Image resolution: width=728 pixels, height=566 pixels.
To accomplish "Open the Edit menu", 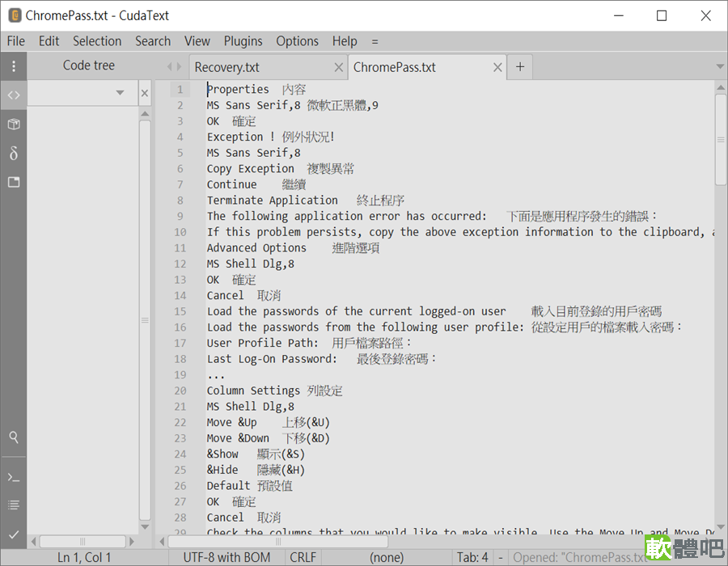I will click(x=49, y=41).
